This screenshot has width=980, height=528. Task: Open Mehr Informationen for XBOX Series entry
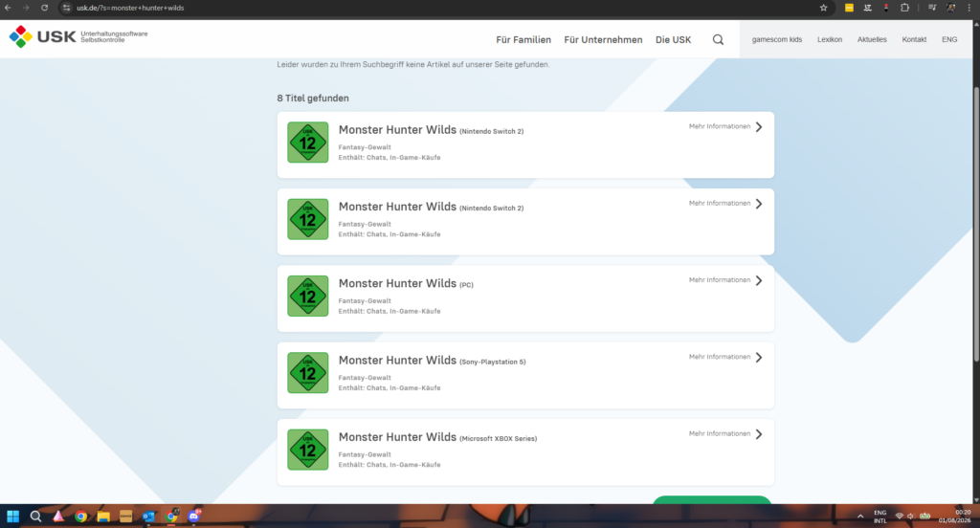click(x=720, y=433)
